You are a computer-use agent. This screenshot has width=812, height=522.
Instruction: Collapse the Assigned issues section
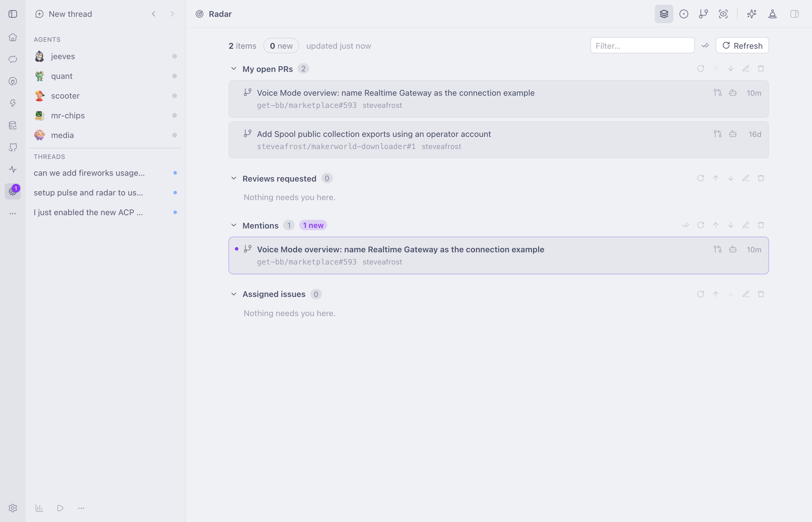tap(233, 294)
